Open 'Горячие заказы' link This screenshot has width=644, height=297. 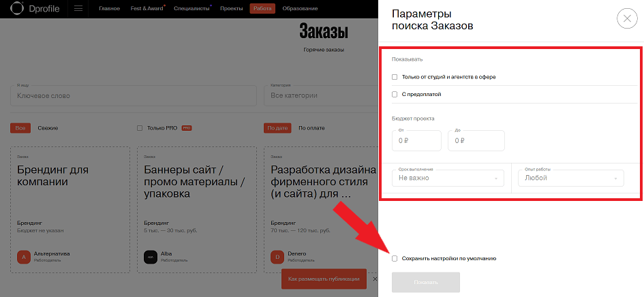coord(324,50)
